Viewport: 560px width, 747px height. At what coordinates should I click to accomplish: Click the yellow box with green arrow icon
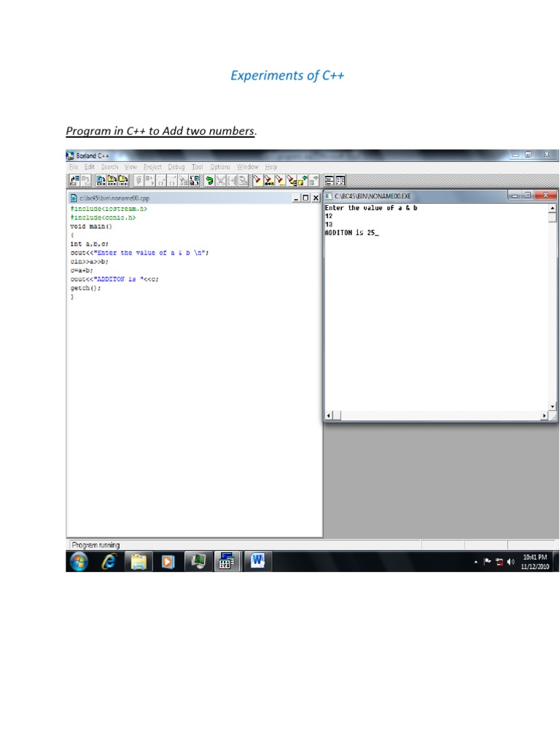click(303, 181)
